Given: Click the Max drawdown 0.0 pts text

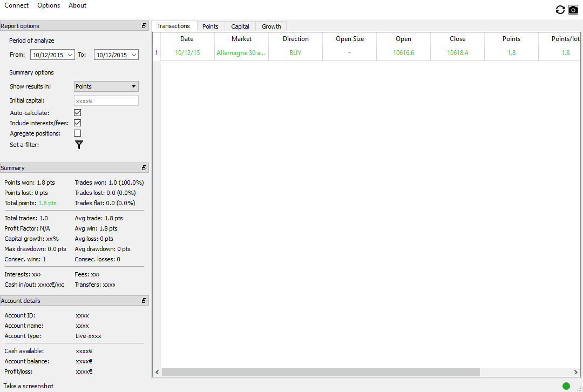Looking at the screenshot, I should pyautogui.click(x=35, y=249).
